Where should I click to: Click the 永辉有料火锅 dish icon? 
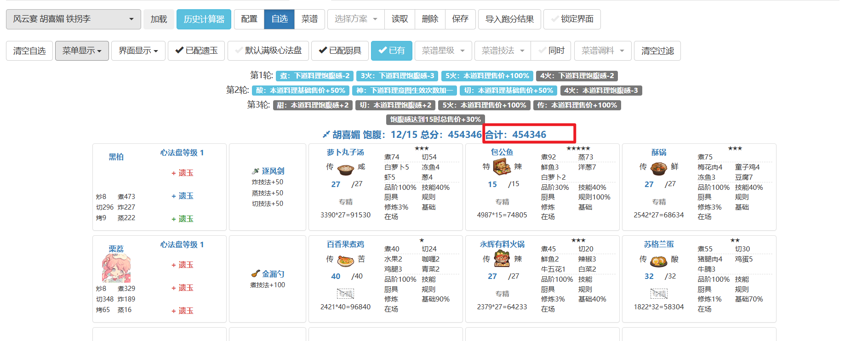502,259
